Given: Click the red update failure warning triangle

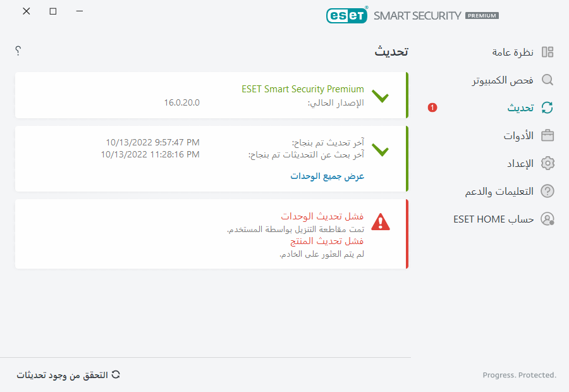Looking at the screenshot, I should 381,221.
